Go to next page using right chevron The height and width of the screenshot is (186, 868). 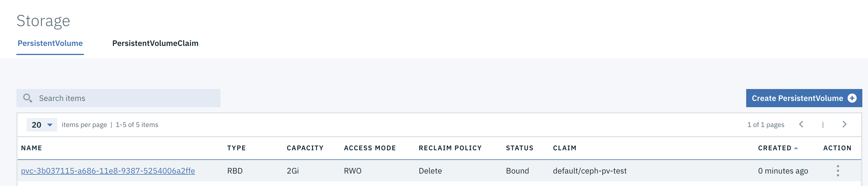point(844,124)
